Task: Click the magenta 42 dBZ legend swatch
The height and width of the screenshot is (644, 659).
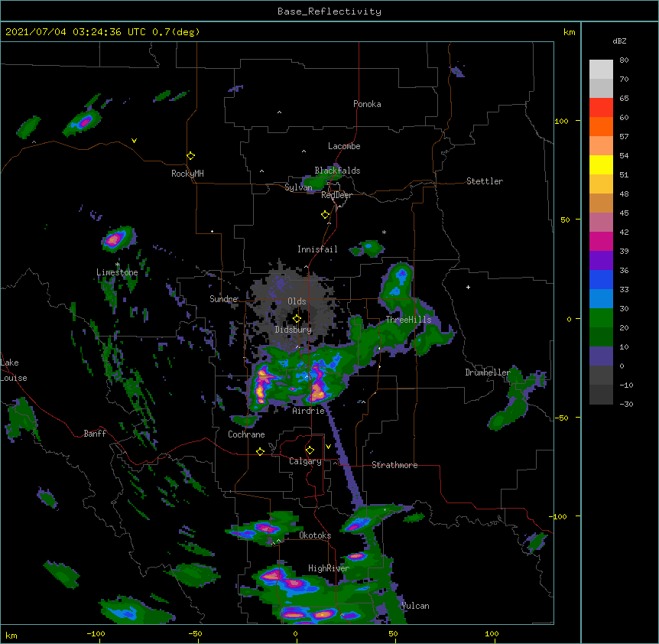Action: pos(601,241)
